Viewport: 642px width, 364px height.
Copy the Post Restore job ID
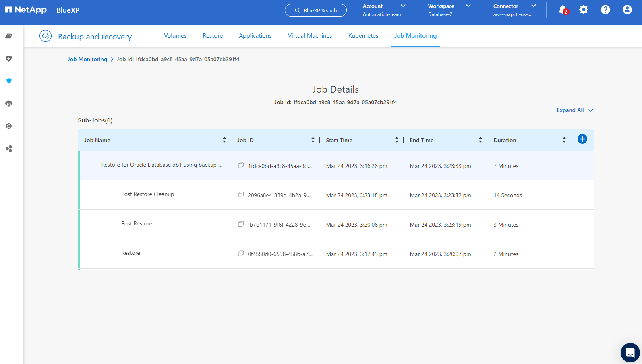point(241,224)
